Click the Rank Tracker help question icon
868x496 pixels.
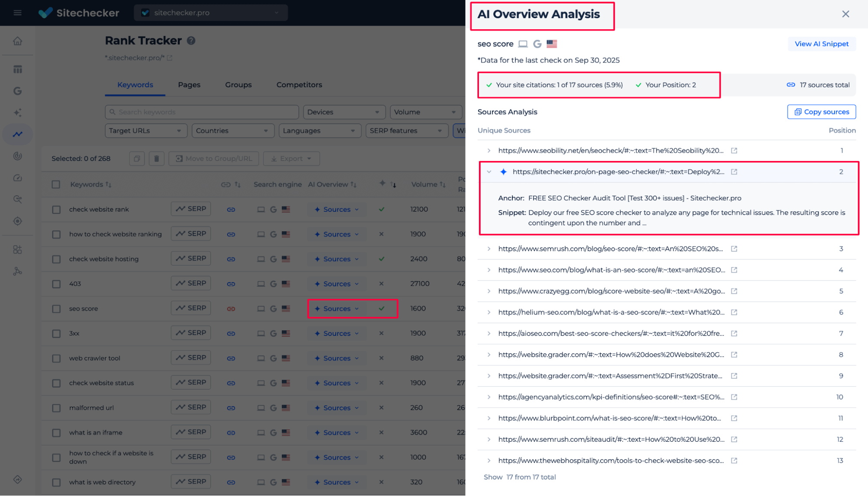tap(191, 41)
